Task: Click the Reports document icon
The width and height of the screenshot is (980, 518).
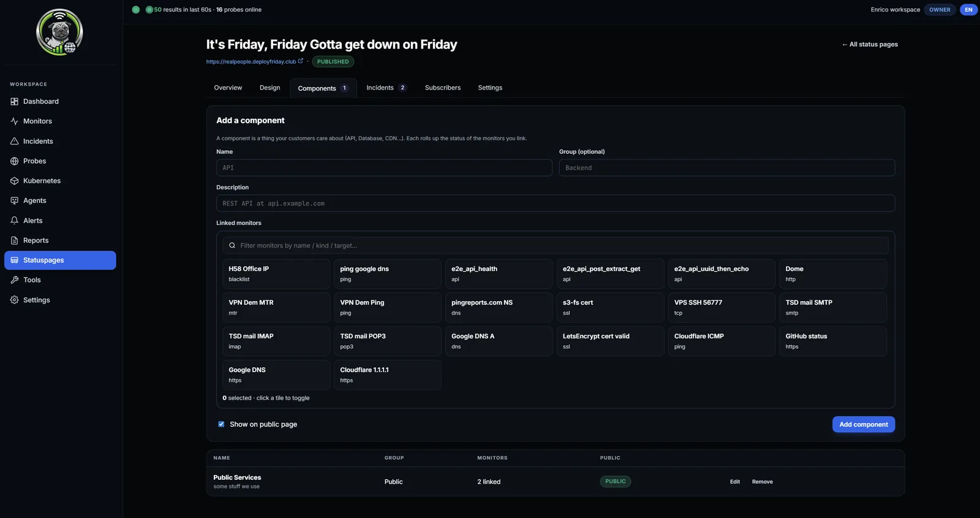Action: click(14, 240)
